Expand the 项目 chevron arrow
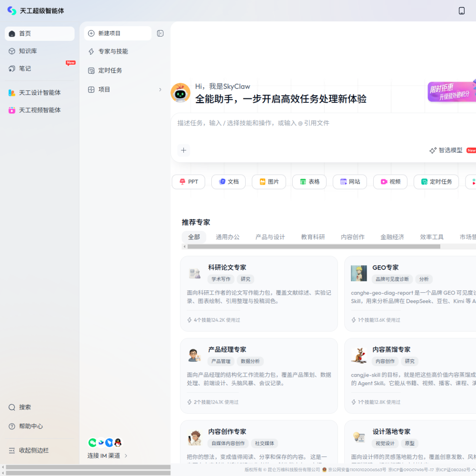Image resolution: width=476 pixels, height=476 pixels. [160, 89]
